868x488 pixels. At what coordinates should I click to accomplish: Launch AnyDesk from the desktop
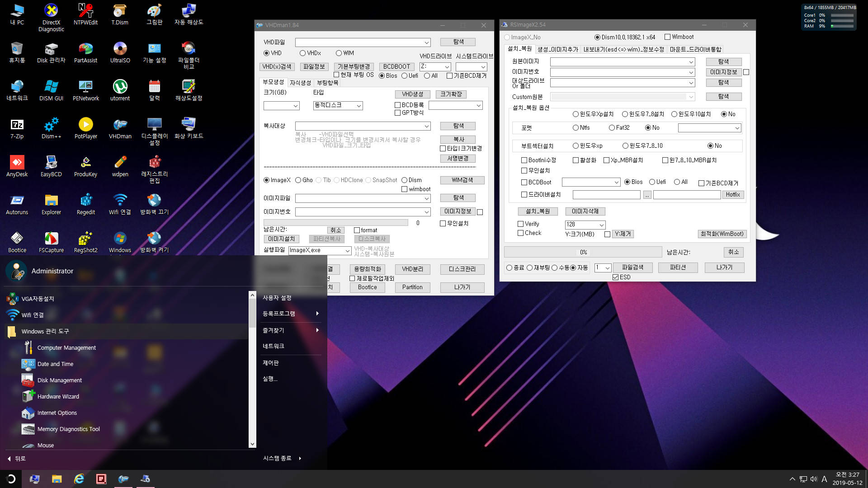click(x=17, y=166)
